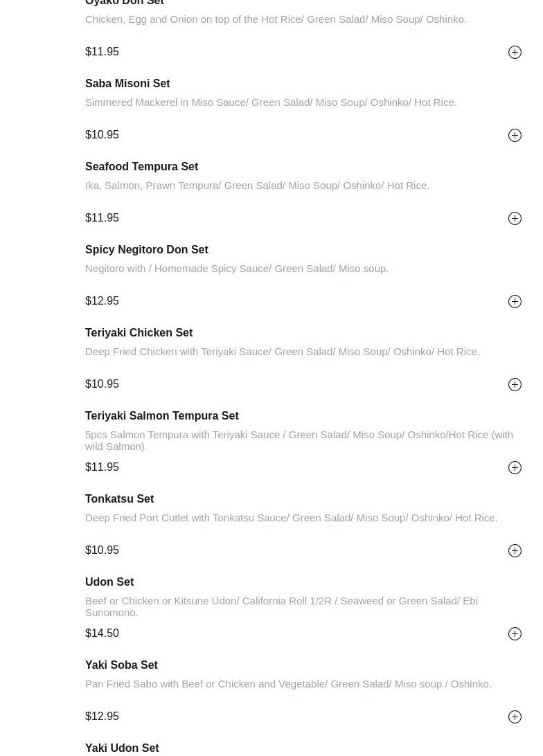Click the Udon Set $14.50 price
Viewport: 543px width, 756px height.
(102, 633)
